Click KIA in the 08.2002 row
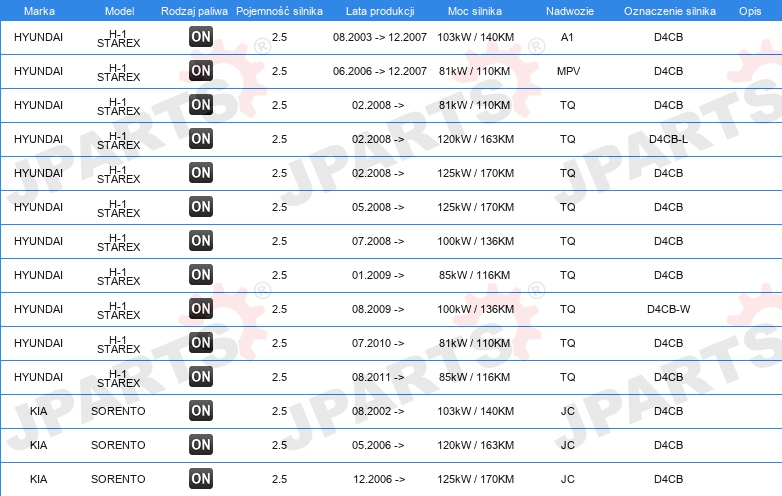Viewport: 782px width, 496px height. (38, 411)
